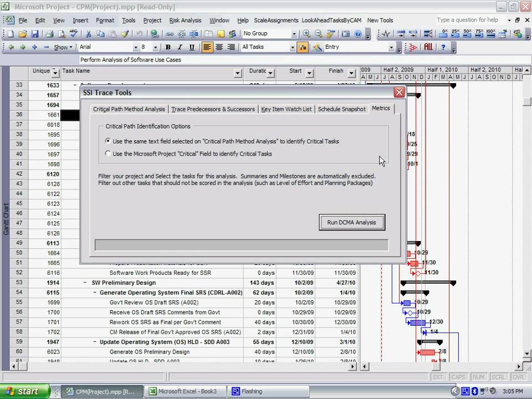
Task: Switch to Critical Path Method Analysis tab
Action: point(129,109)
